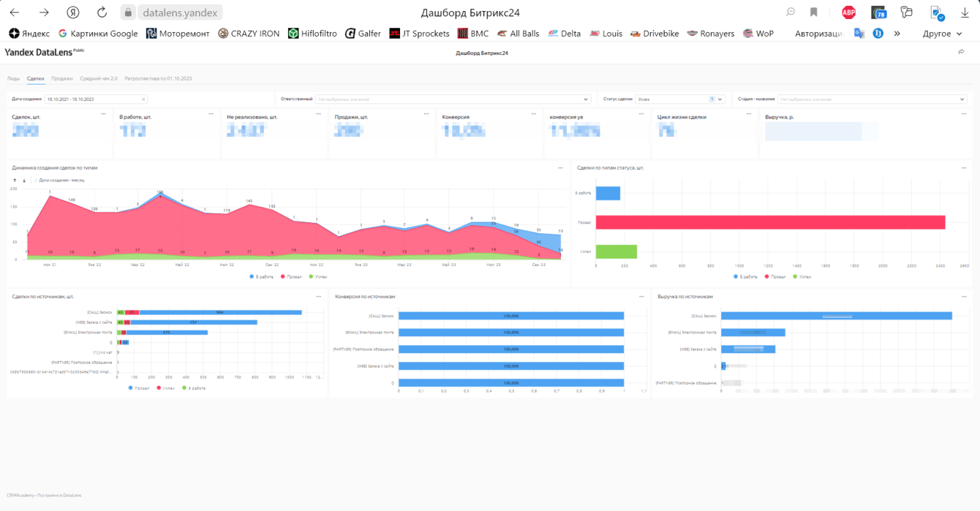980x511 pixels.
Task: Open the menu of Конверсия по источникам chart
Action: tap(641, 296)
